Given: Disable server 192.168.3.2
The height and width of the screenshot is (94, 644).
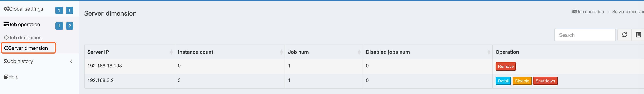Looking at the screenshot, I should click(x=522, y=81).
